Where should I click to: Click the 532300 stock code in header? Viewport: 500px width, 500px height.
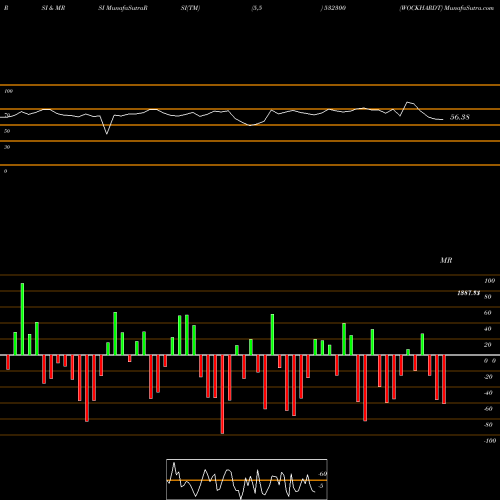(334, 8)
